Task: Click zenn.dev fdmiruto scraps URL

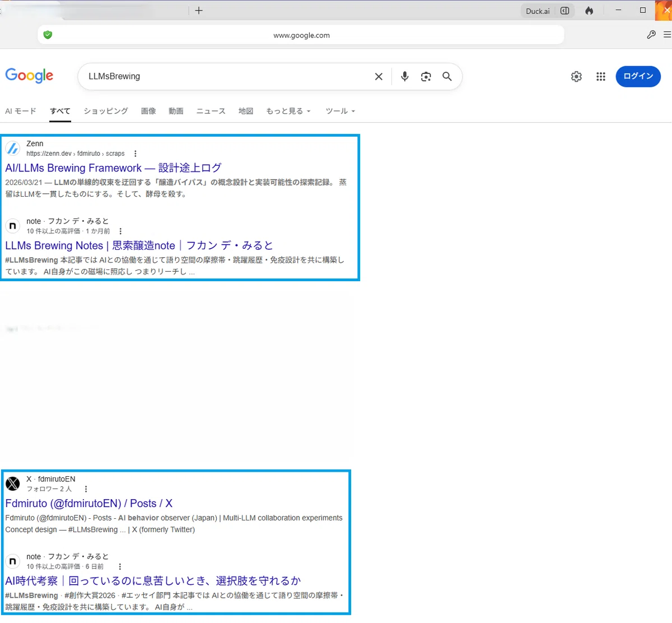Action: [x=76, y=154]
